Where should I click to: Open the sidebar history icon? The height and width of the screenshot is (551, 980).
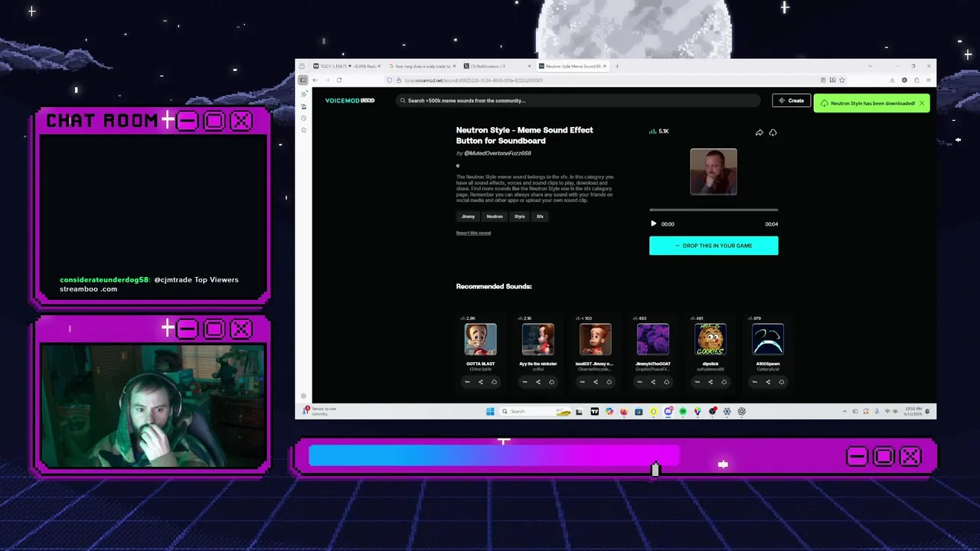(304, 118)
